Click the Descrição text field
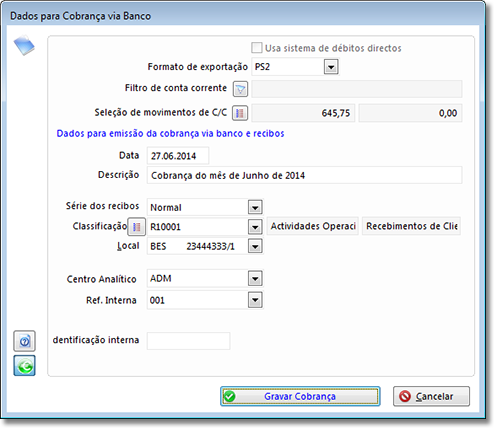 304,175
